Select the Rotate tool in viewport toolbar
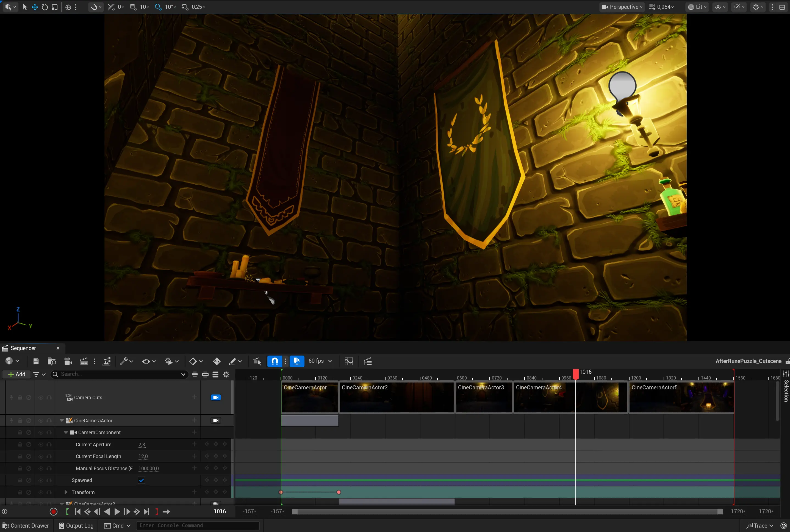This screenshot has height=532, width=790. [x=45, y=7]
